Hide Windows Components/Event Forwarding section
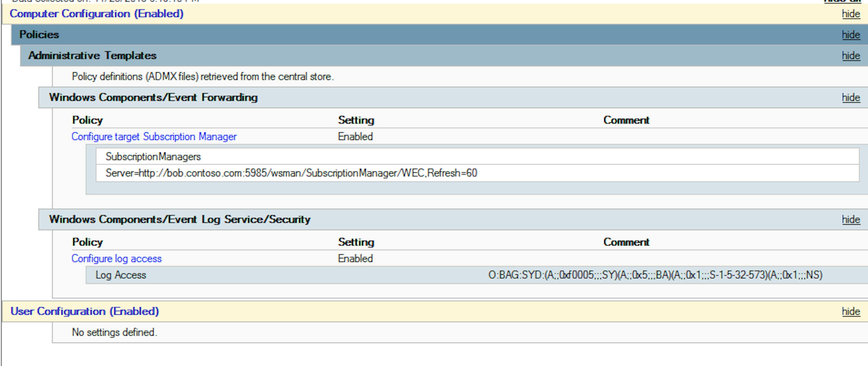 point(850,98)
